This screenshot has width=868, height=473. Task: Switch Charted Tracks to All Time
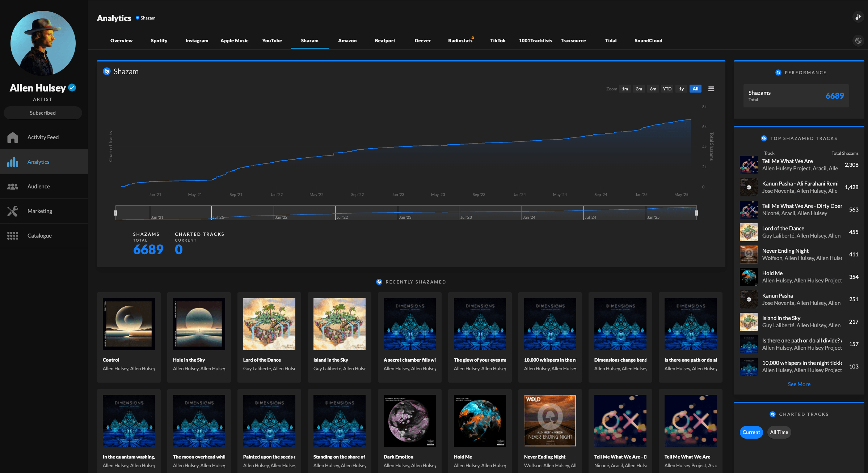tap(779, 432)
